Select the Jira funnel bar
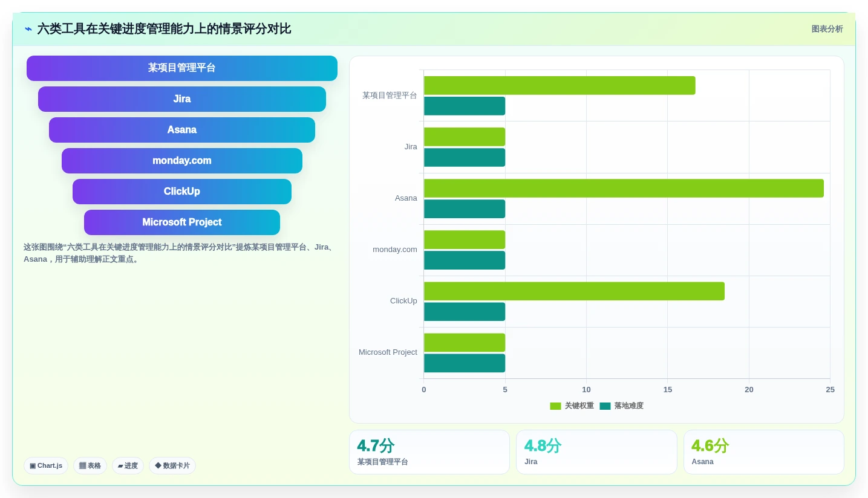This screenshot has width=868, height=498. 182,99
